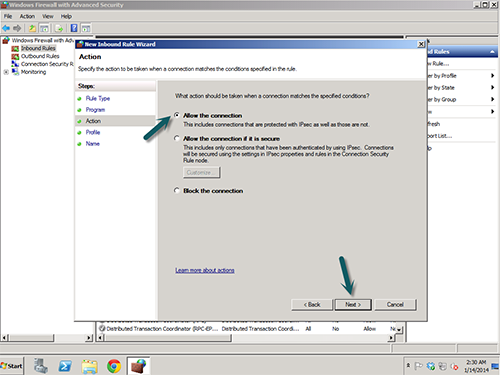
Task: Expand Filter by State submenu arrow
Action: click(x=492, y=87)
